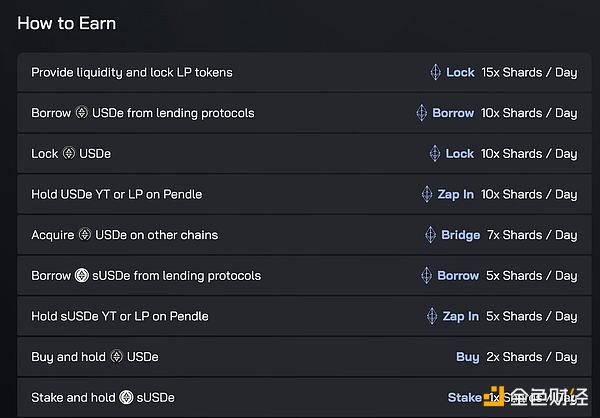The width and height of the screenshot is (600, 418).
Task: Click the USDe coin icon in Borrow USDe row
Action: tap(82, 113)
